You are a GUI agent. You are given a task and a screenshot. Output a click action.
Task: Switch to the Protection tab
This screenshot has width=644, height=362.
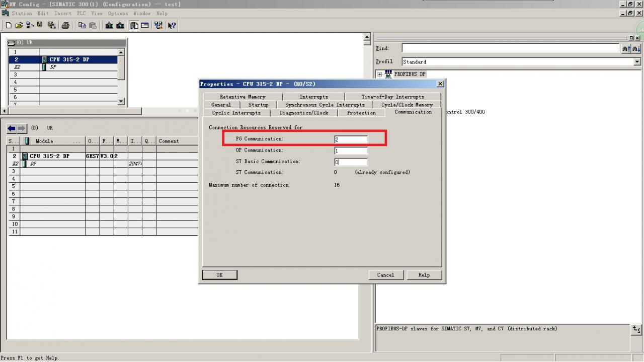tap(361, 113)
